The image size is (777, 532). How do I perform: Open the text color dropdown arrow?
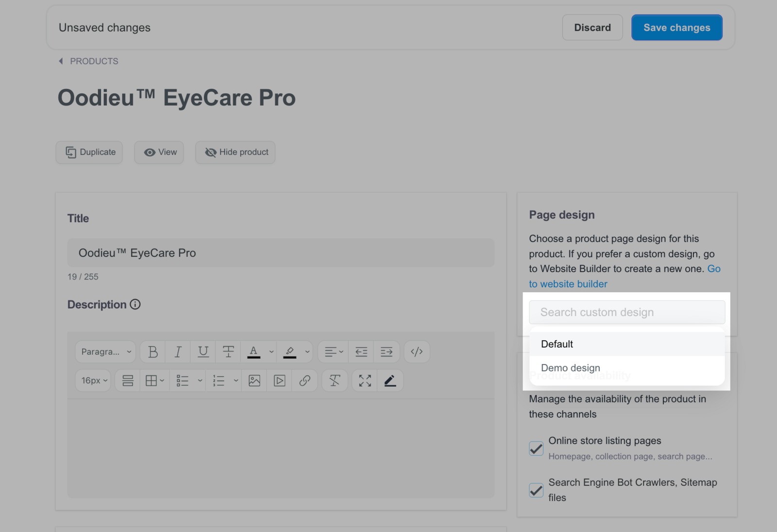point(271,352)
